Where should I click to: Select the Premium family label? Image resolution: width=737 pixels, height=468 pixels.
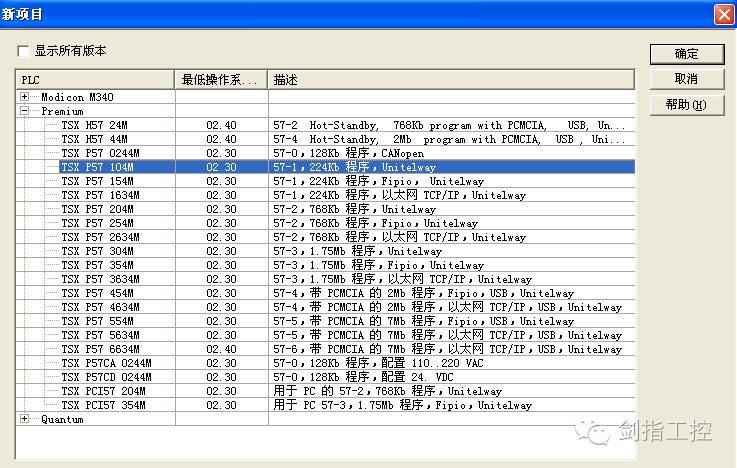click(63, 111)
